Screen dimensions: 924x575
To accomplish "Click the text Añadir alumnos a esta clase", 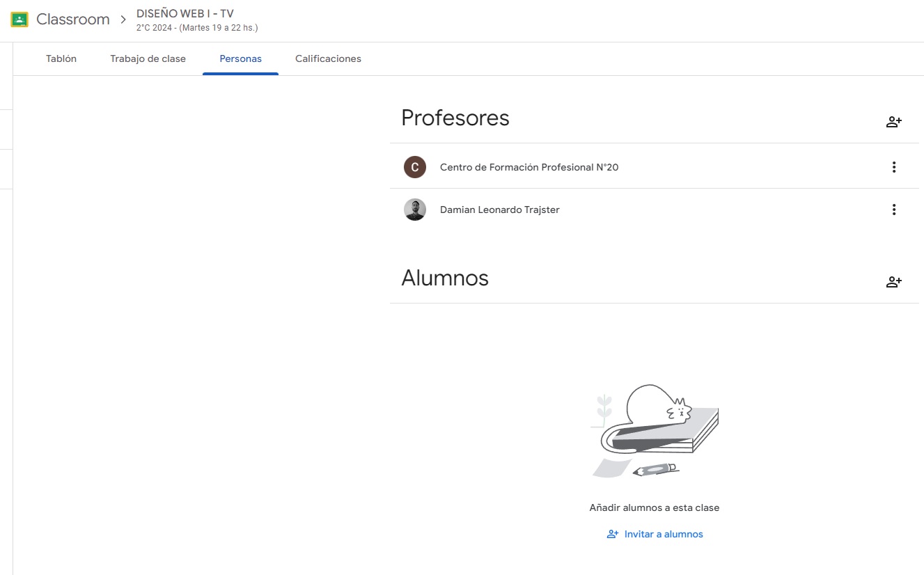I will coord(655,508).
